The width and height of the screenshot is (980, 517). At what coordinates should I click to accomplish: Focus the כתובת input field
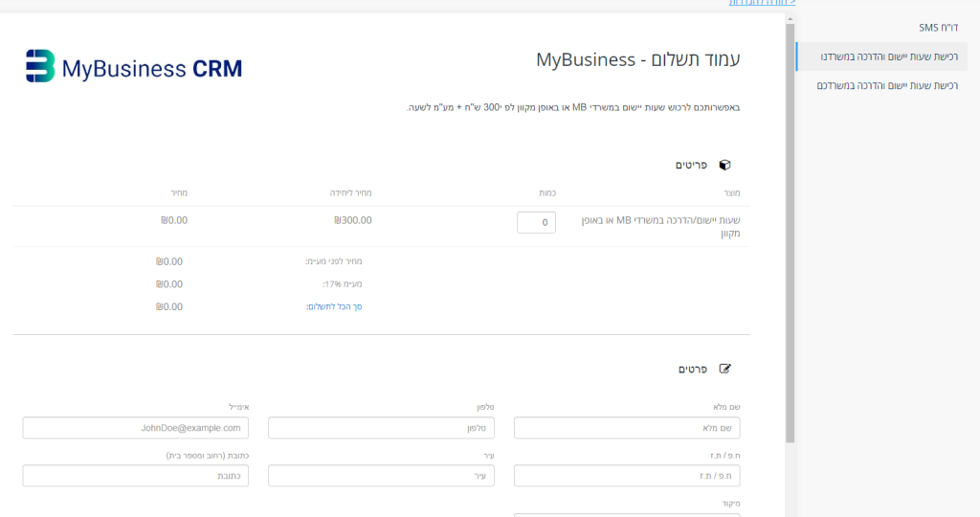pos(136,476)
